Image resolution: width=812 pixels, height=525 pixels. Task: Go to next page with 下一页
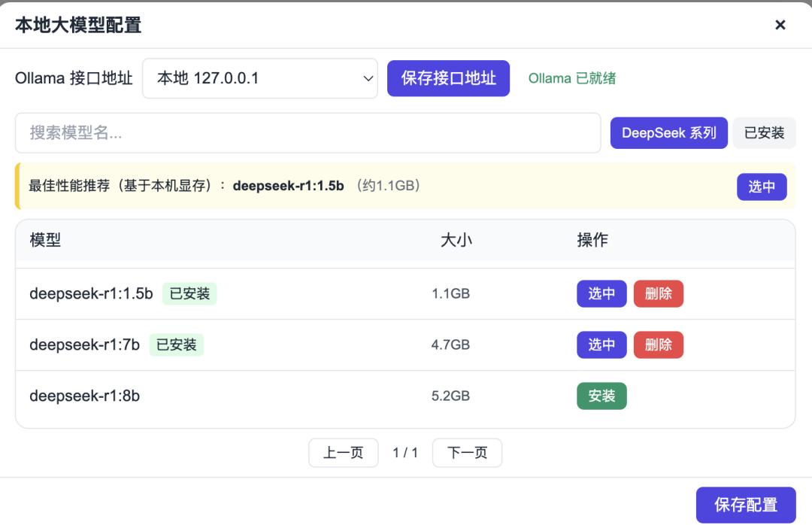coord(467,453)
